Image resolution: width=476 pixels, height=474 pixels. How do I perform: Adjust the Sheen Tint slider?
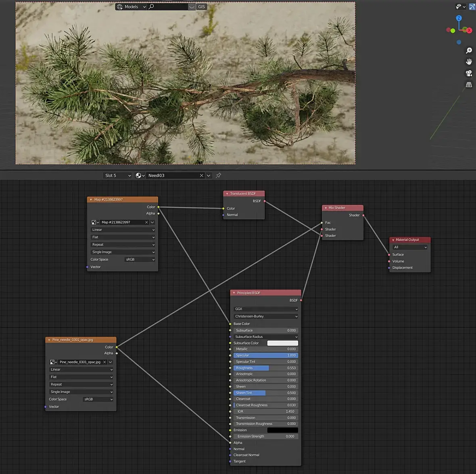click(265, 393)
